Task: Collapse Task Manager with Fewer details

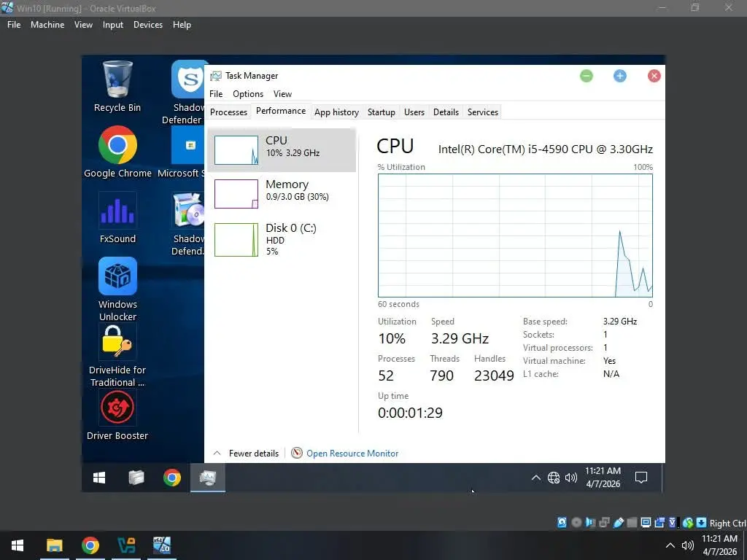Action: tap(246, 454)
